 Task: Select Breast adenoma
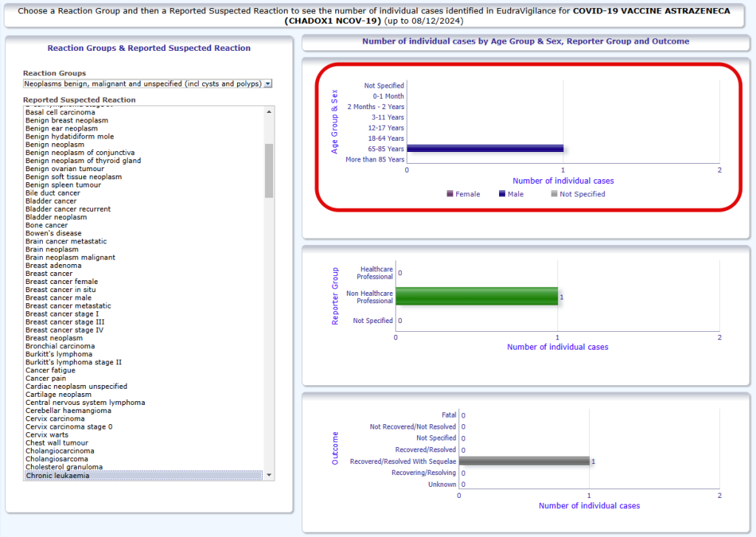[53, 266]
